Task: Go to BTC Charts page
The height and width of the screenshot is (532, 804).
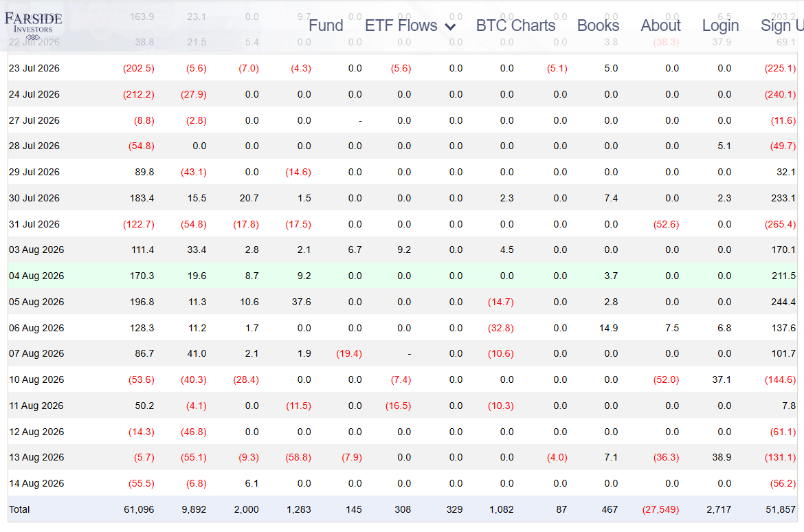Action: tap(515, 25)
